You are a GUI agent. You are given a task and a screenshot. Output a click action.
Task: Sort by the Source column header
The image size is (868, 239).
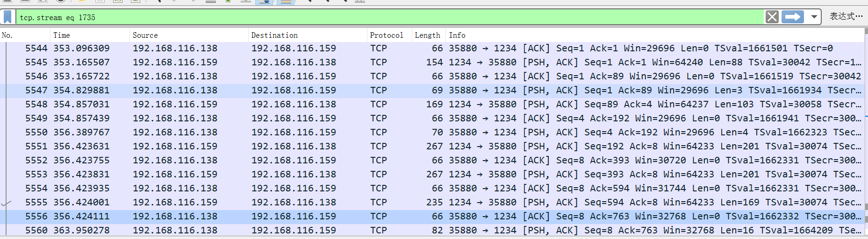tap(189, 35)
